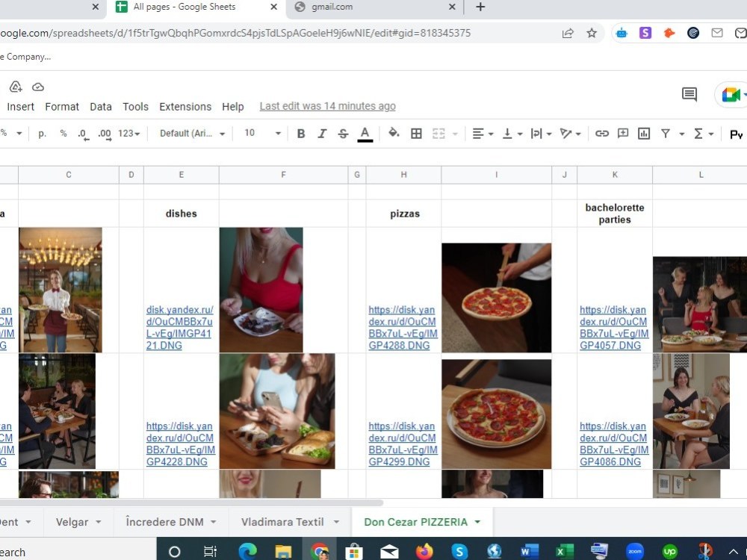The width and height of the screenshot is (747, 560).
Task: Select pizza on wooden peel image
Action: coord(497,298)
